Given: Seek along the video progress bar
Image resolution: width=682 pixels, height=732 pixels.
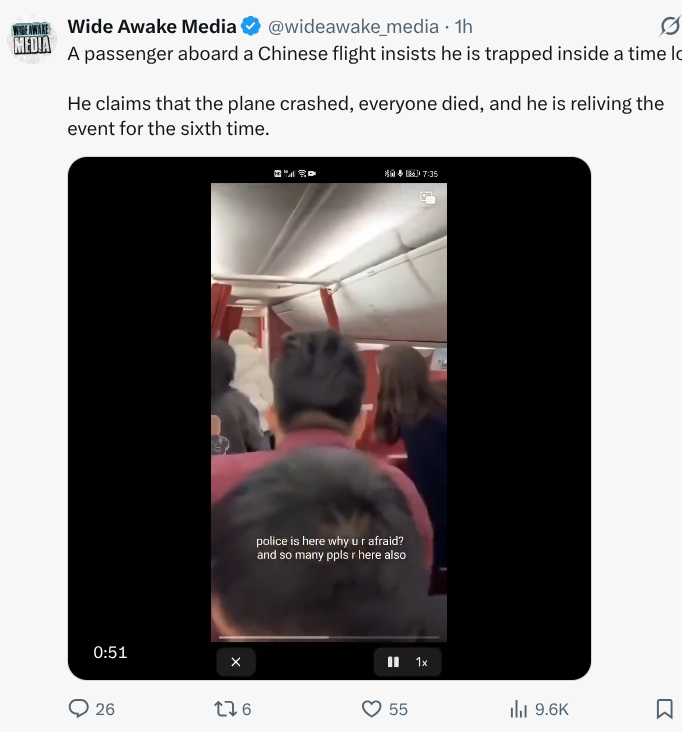Looking at the screenshot, I should [x=329, y=637].
